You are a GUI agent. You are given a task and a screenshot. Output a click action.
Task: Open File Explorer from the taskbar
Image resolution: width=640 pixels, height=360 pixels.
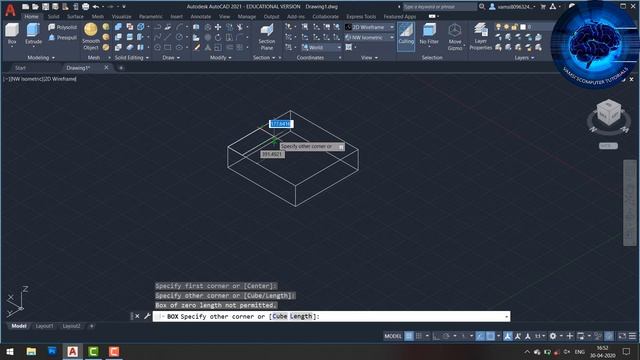click(31, 351)
